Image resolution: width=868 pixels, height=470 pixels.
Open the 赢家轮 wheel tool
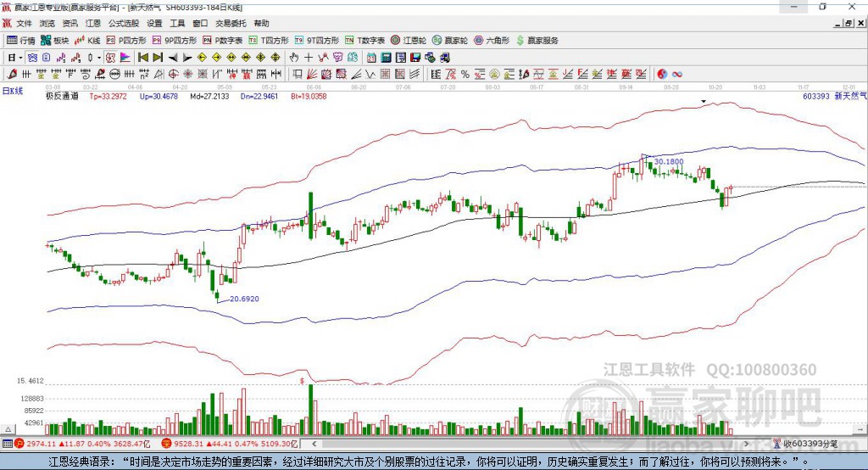(x=450, y=40)
